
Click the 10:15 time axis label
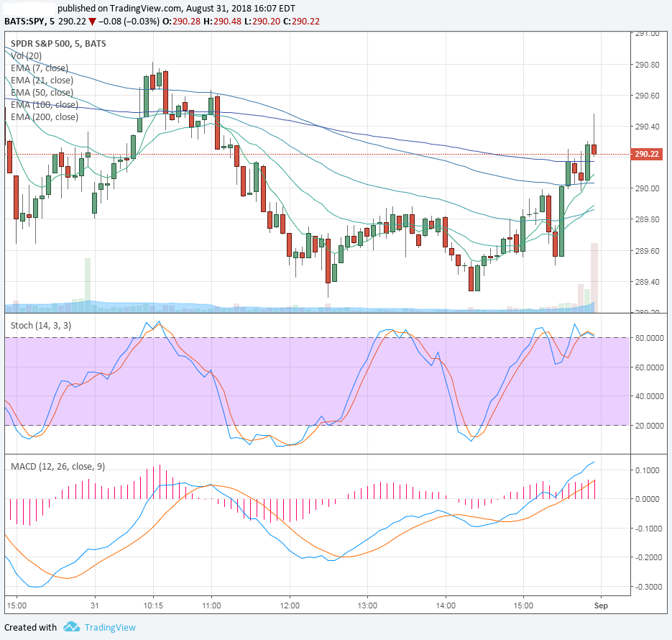click(153, 605)
